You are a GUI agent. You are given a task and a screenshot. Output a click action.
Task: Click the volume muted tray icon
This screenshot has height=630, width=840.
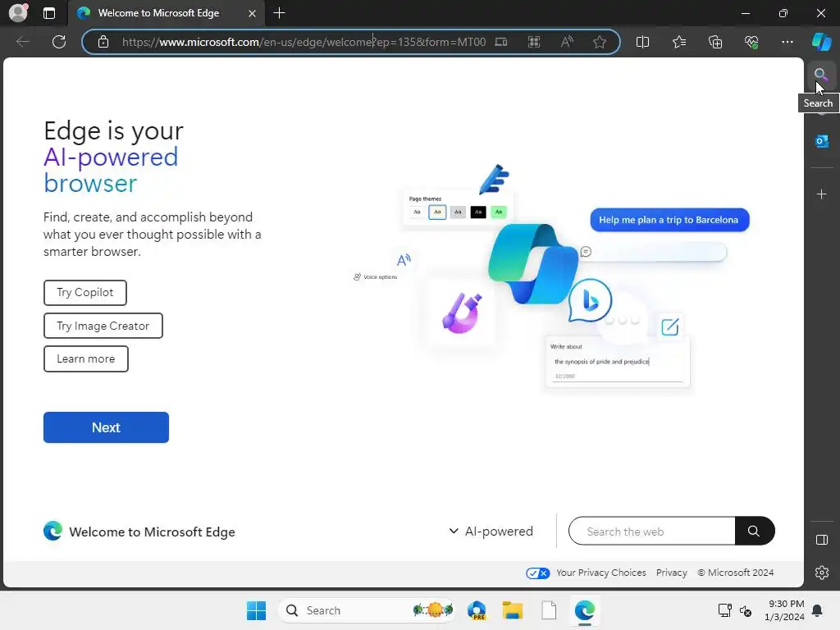pos(745,610)
